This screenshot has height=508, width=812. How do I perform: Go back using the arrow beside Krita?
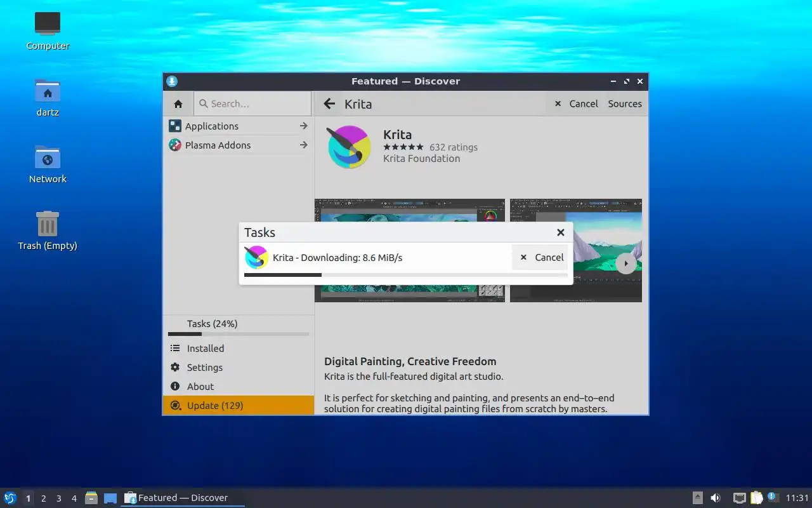[329, 104]
